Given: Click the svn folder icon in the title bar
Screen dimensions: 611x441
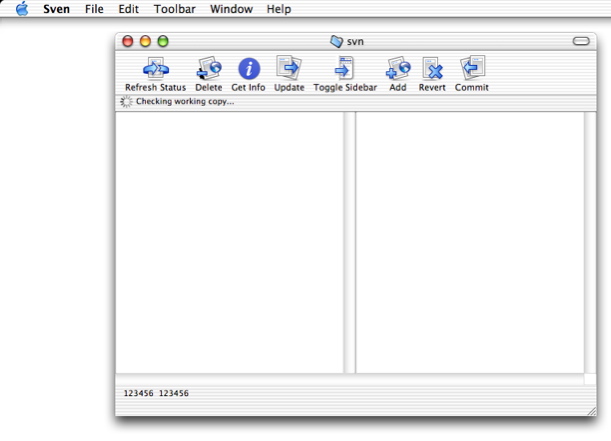Looking at the screenshot, I should tap(336, 41).
